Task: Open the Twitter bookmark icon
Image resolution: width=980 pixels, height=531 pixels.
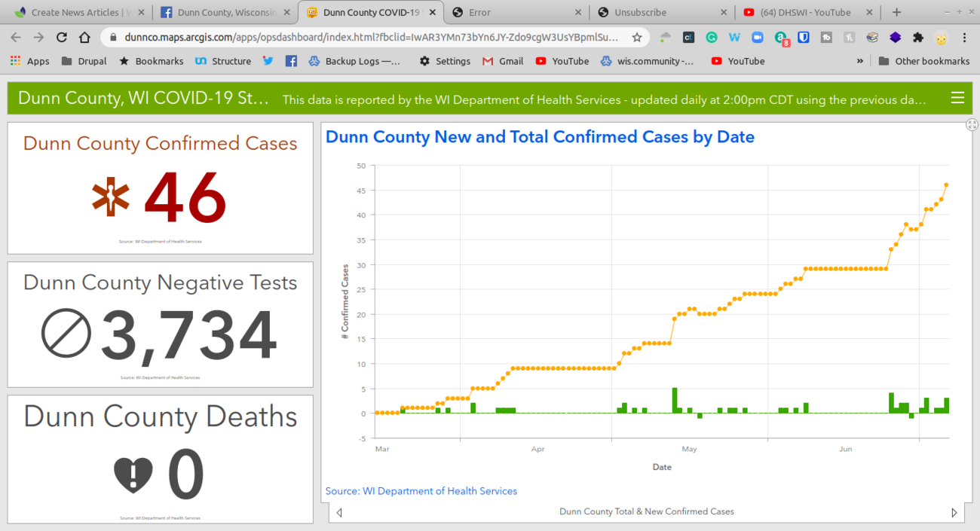Action: (x=268, y=61)
